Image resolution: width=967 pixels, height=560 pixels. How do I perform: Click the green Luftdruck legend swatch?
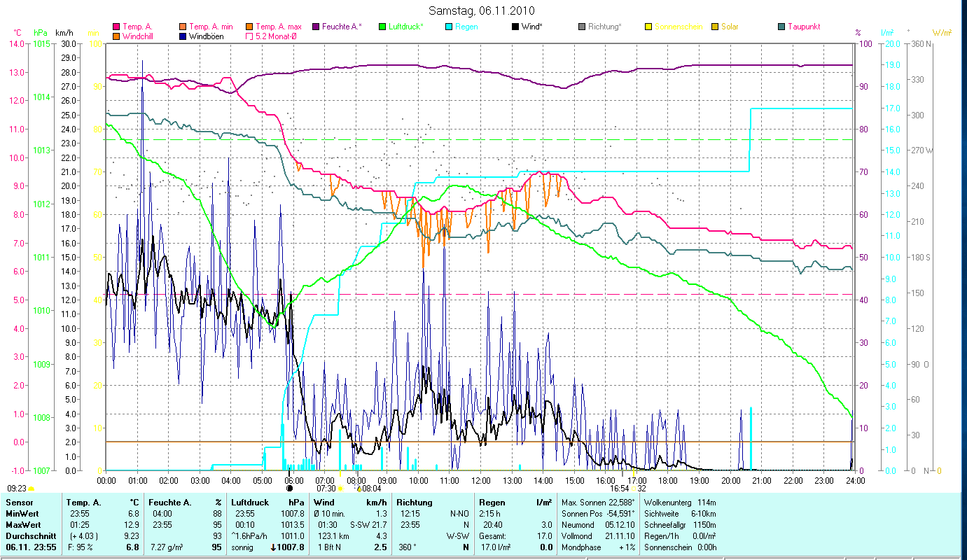[382, 27]
